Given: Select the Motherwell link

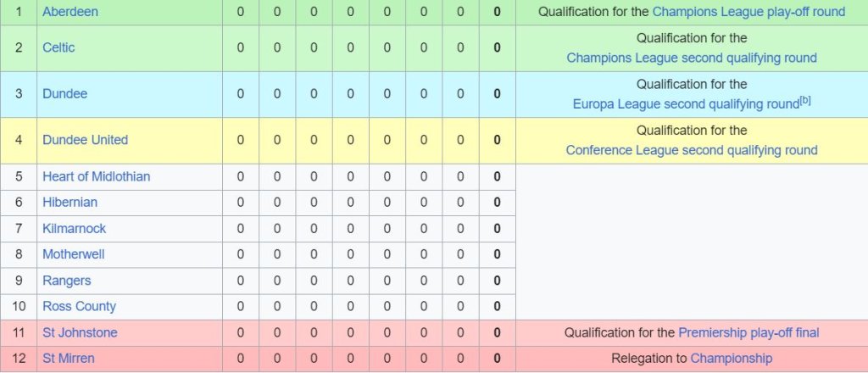Looking at the screenshot, I should pyautogui.click(x=74, y=254).
